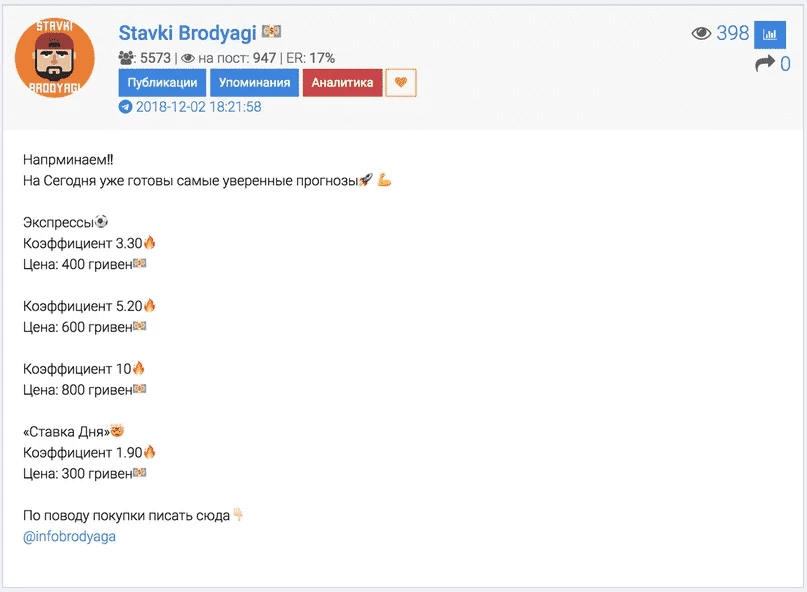The image size is (807, 592).
Task: Follow the @infobrodyaga contact link
Action: coord(69,536)
